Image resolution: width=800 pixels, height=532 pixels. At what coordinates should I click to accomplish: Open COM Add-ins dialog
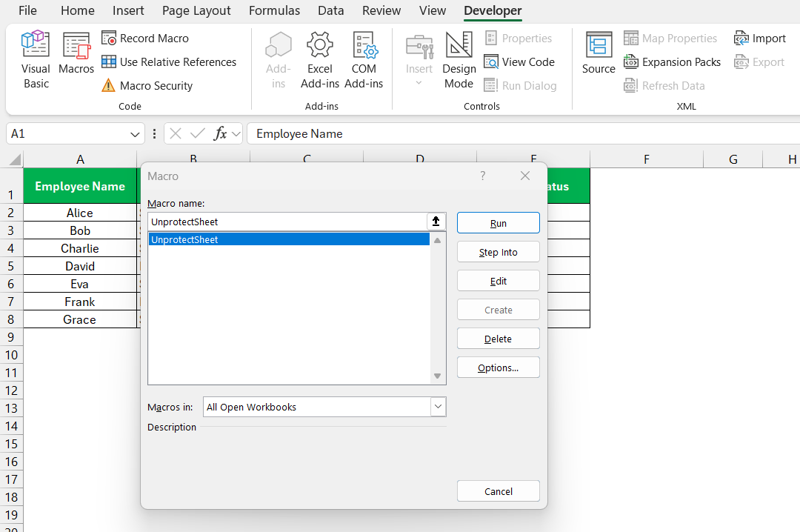pos(364,60)
